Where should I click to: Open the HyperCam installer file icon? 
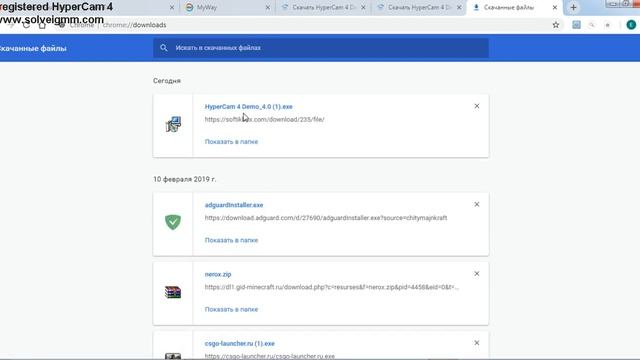coord(173,124)
